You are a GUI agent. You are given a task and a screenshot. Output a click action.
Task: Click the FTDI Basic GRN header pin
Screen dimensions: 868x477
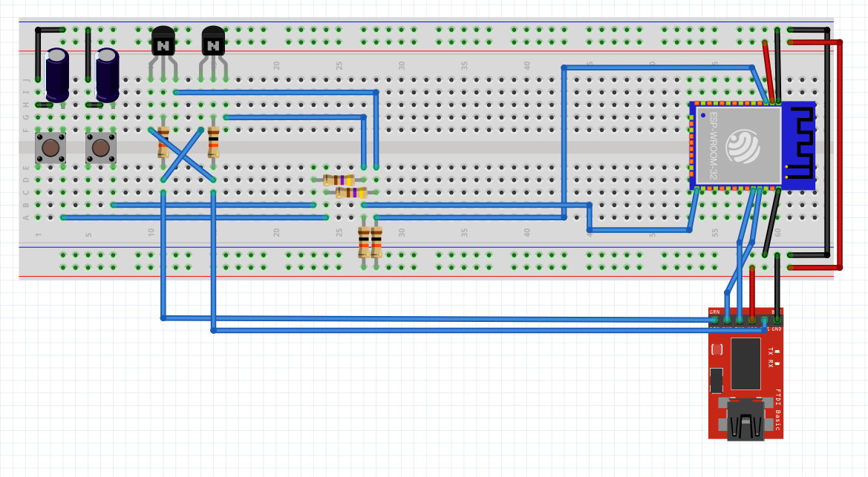pyautogui.click(x=714, y=320)
